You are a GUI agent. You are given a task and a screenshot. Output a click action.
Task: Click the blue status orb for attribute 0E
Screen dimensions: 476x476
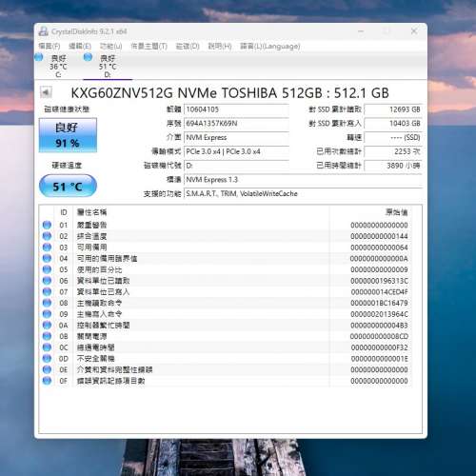pos(47,369)
